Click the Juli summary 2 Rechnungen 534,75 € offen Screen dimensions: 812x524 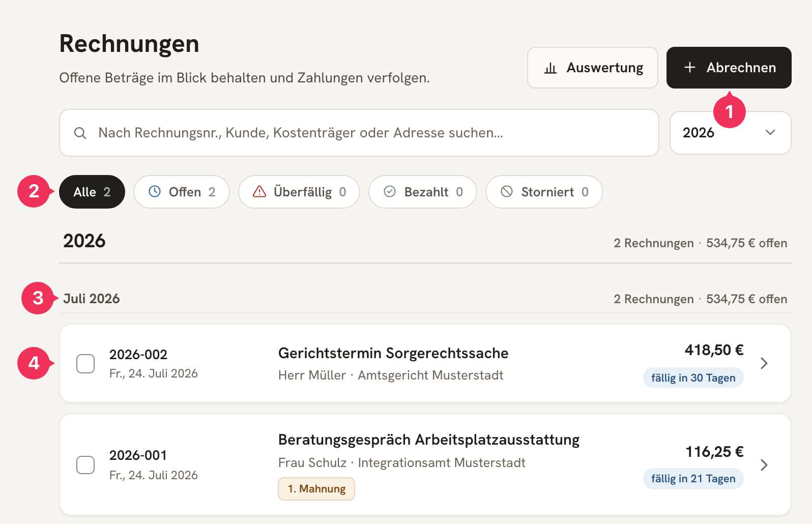tap(701, 299)
